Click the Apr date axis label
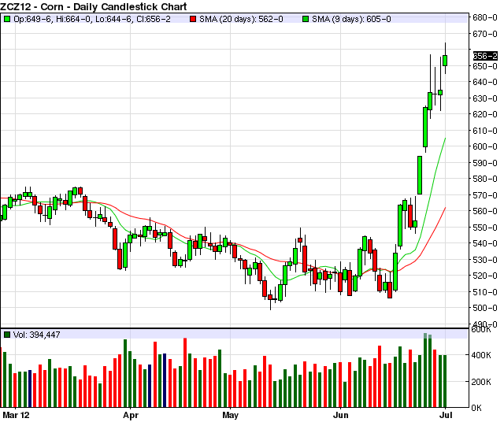 click(x=131, y=416)
